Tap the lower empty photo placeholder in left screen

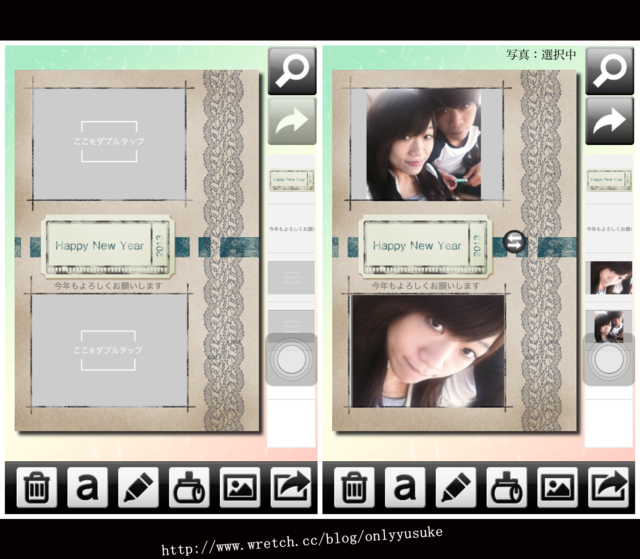click(x=109, y=350)
